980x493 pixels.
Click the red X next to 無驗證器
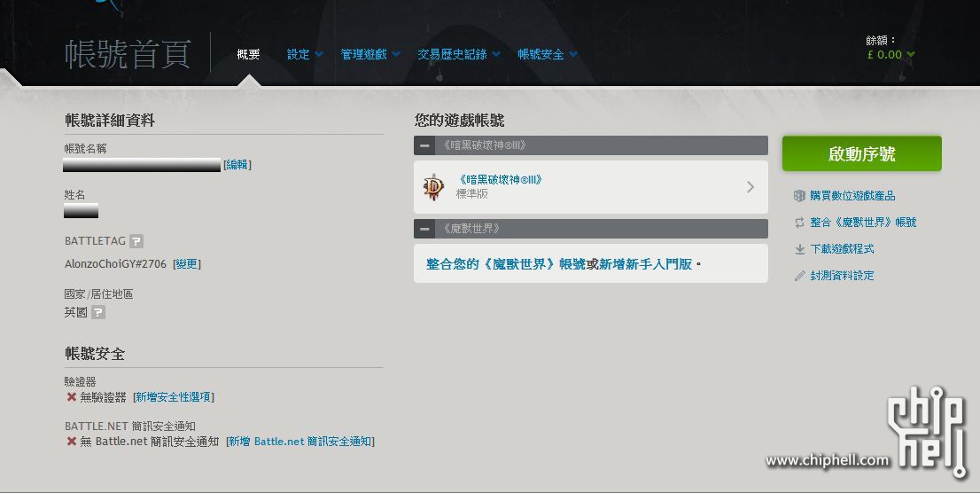point(71,397)
